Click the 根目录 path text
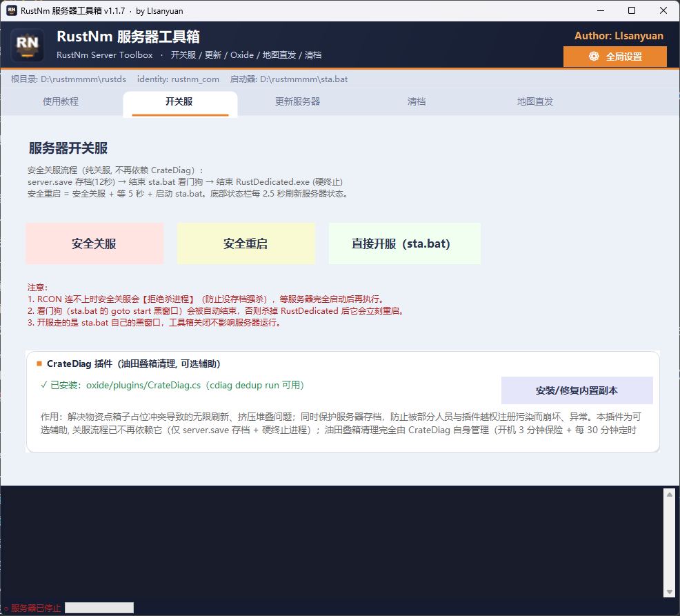The image size is (680, 616). [x=68, y=79]
